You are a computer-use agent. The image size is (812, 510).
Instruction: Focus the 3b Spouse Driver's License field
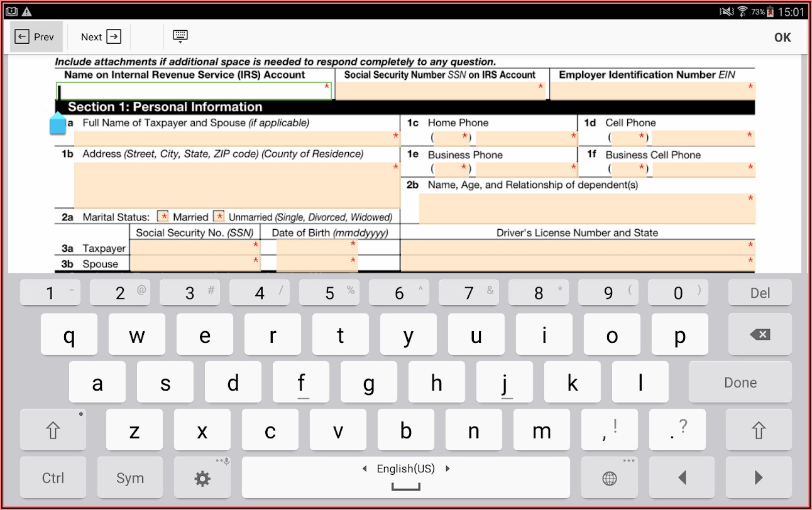[x=578, y=263]
